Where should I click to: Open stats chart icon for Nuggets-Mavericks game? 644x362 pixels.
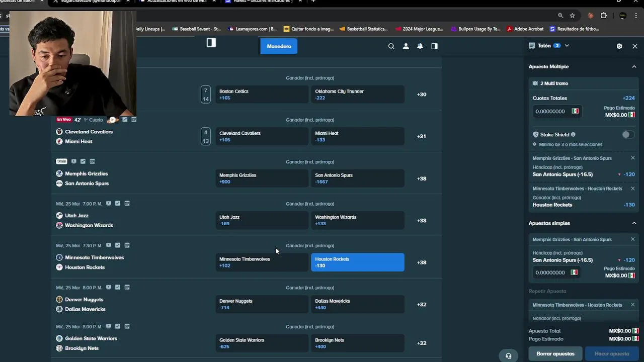tap(118, 288)
